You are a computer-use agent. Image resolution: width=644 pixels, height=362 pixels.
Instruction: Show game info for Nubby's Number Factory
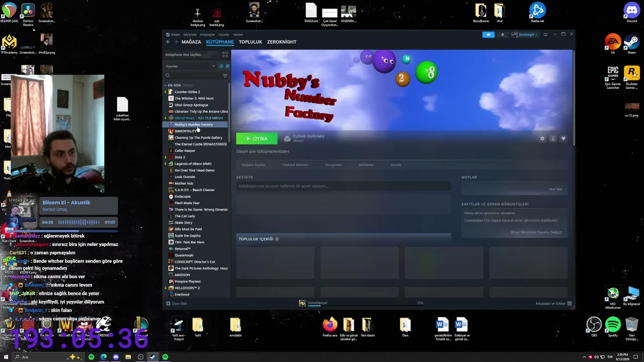pos(552,138)
